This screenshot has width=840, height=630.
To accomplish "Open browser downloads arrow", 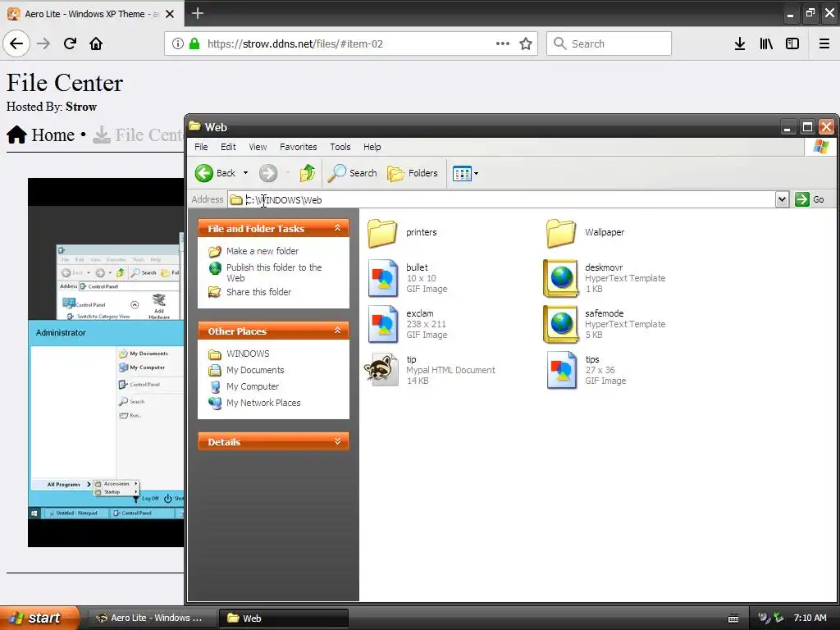I will click(740, 43).
